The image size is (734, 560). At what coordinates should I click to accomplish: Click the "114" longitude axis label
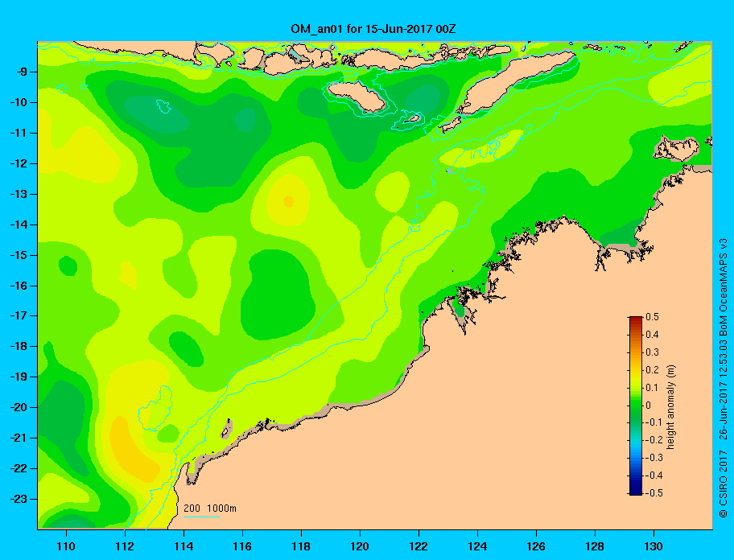click(183, 546)
